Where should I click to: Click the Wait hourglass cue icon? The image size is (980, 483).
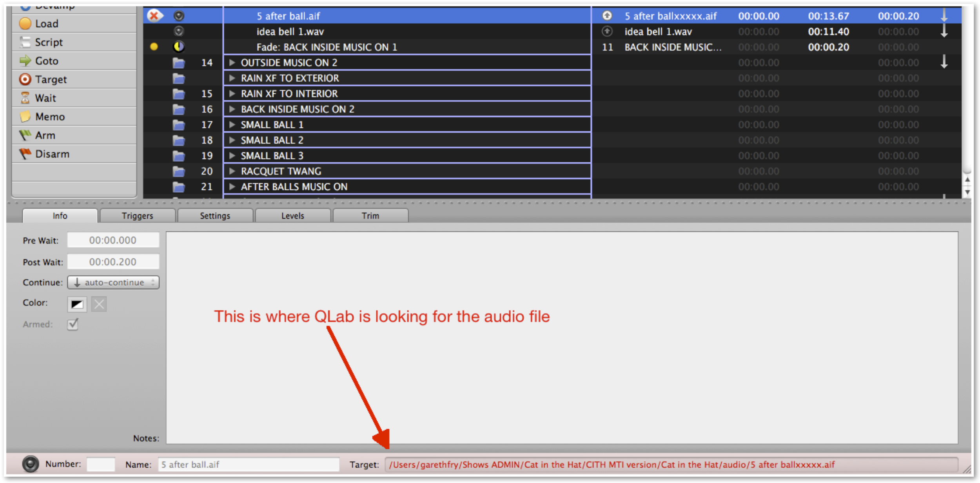(25, 98)
